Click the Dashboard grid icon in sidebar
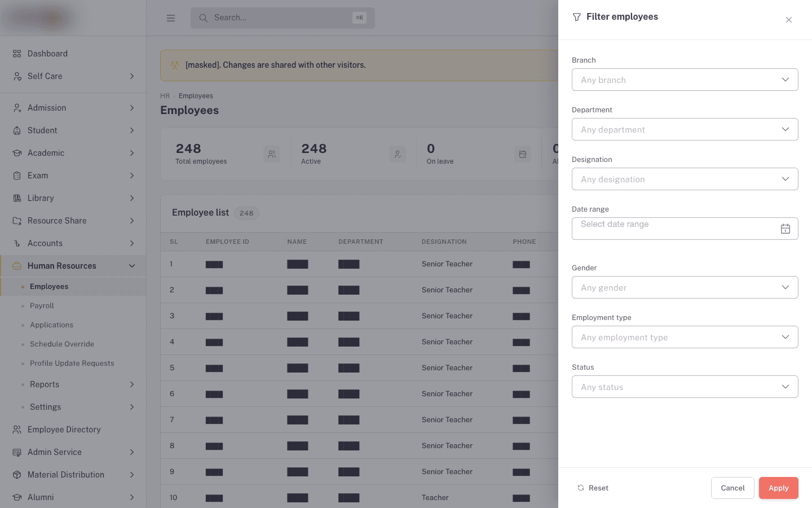The height and width of the screenshot is (508, 812). coord(17,54)
